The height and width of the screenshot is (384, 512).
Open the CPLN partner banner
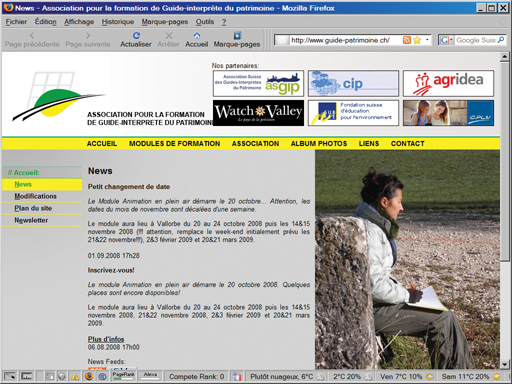pos(448,113)
